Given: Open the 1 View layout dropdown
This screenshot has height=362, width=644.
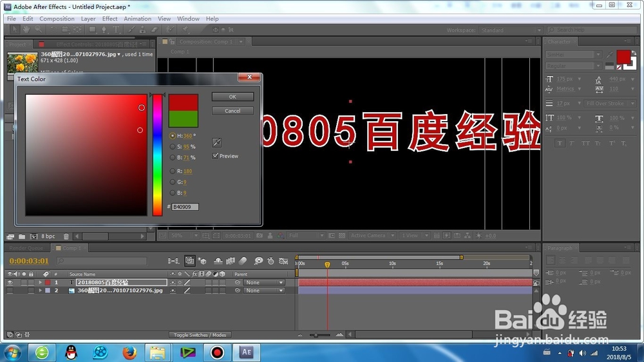Looking at the screenshot, I should pos(414,236).
